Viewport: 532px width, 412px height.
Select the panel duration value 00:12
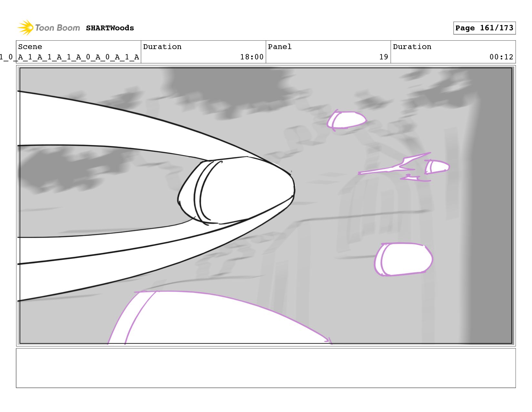click(x=501, y=57)
